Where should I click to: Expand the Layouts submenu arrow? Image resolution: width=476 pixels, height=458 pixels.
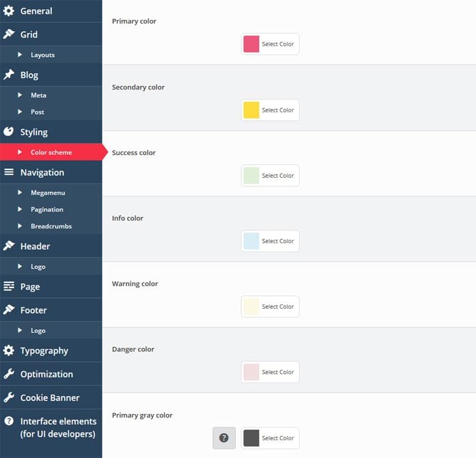(x=21, y=55)
